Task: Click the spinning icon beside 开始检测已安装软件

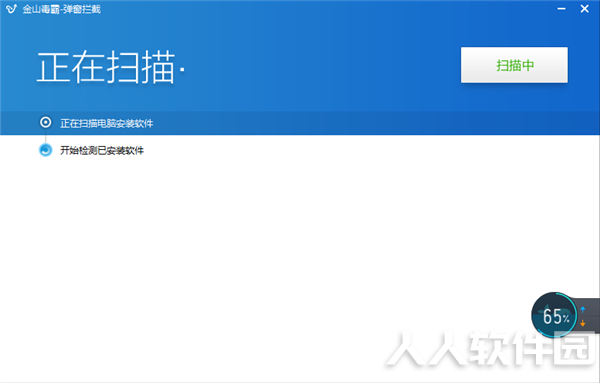Action: coord(46,150)
